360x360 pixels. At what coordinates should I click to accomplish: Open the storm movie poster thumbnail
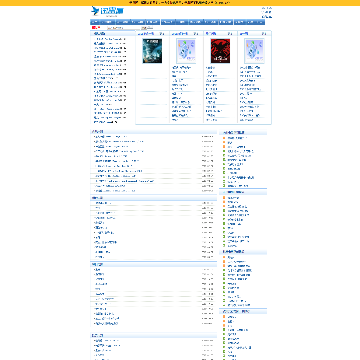152,51
